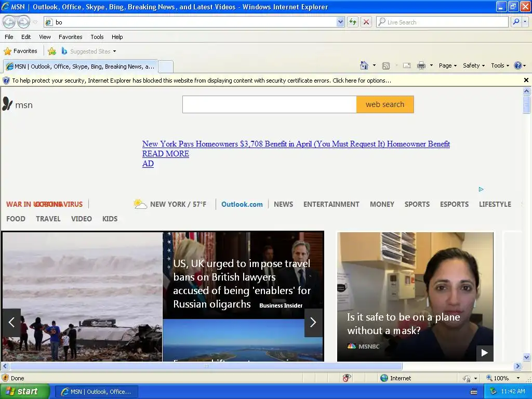Viewport: 532px width, 399px height.
Task: Go to the VIDEO section
Action: [82, 219]
